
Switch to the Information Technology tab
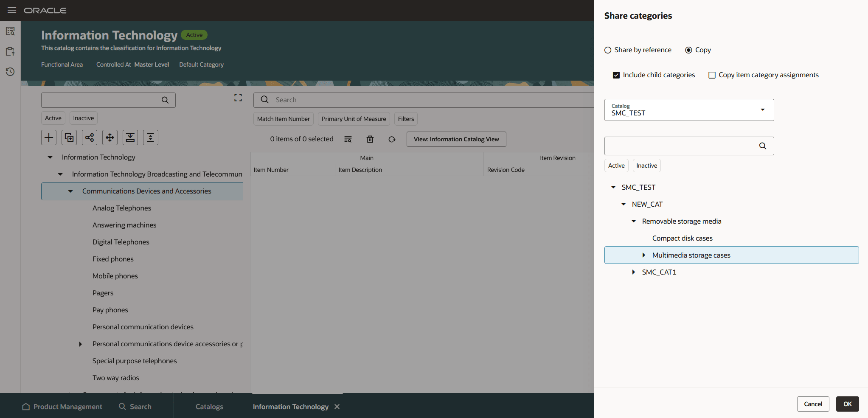click(x=291, y=407)
